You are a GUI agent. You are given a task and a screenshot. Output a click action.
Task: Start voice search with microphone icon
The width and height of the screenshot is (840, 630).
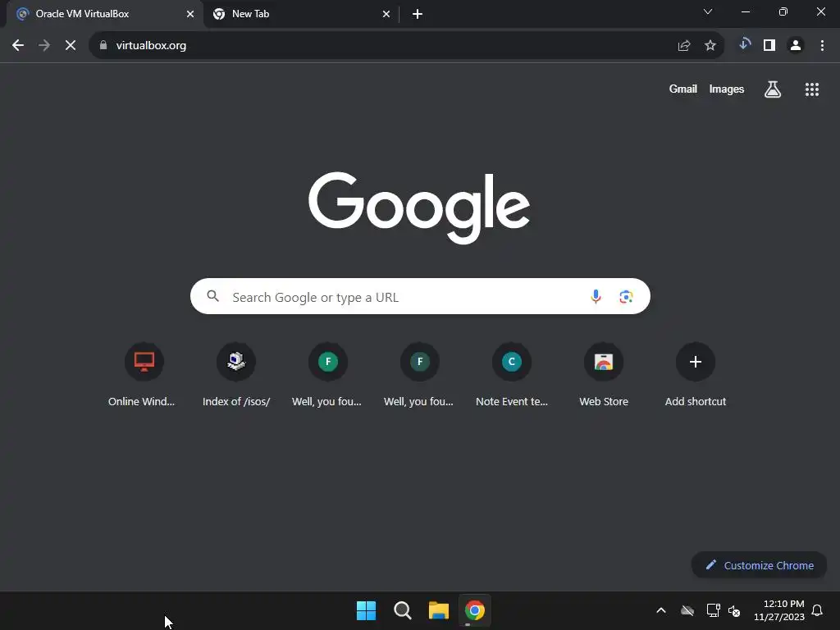pos(596,296)
